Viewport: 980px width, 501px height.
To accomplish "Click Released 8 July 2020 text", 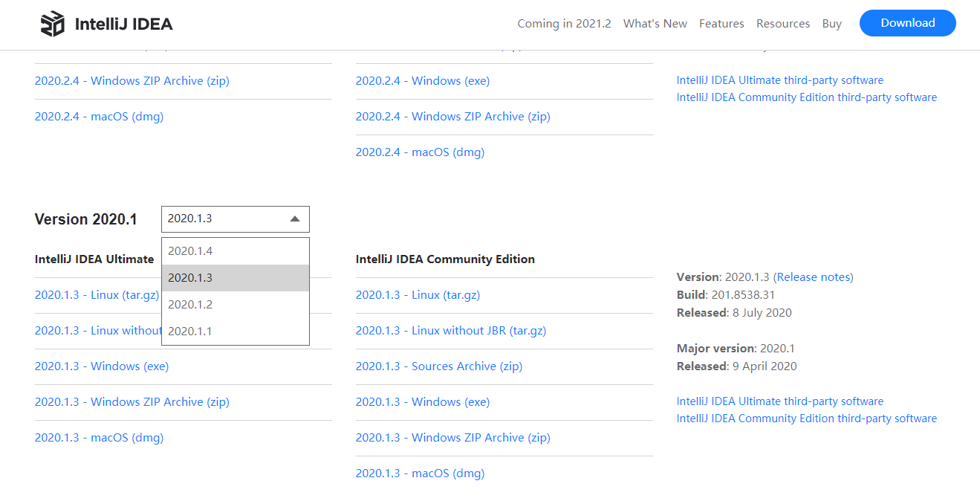I will click(x=734, y=313).
